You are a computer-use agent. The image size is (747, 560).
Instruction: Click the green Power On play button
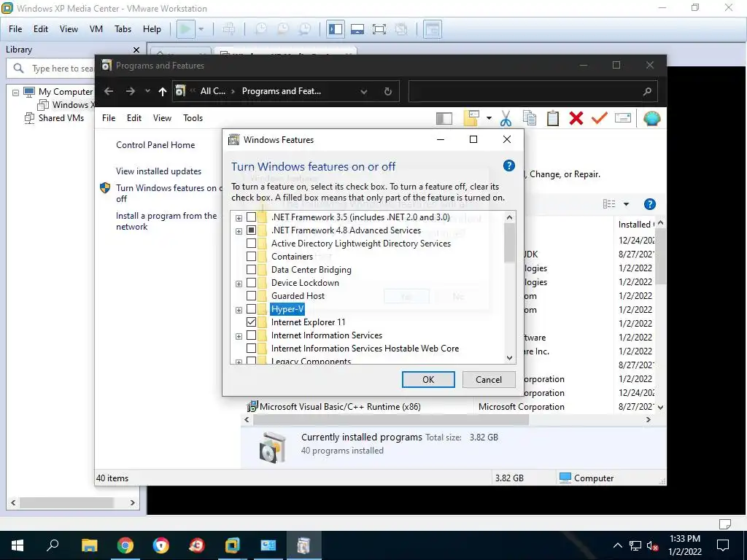tap(185, 29)
